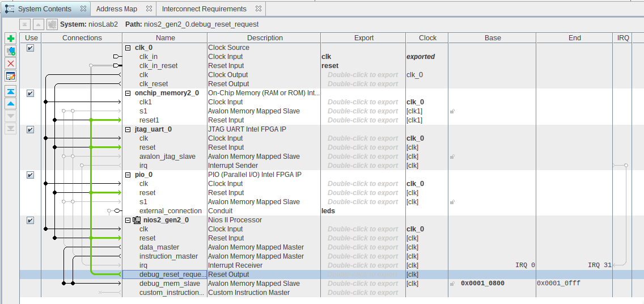Click the Use column header
This screenshot has height=304, width=644.
[x=31, y=38]
